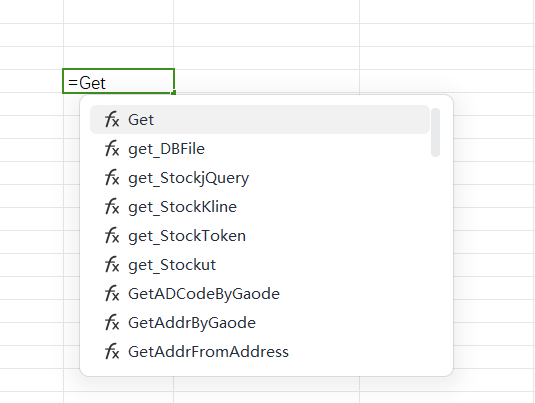Pick the get_StockjQuery function

tap(260, 177)
